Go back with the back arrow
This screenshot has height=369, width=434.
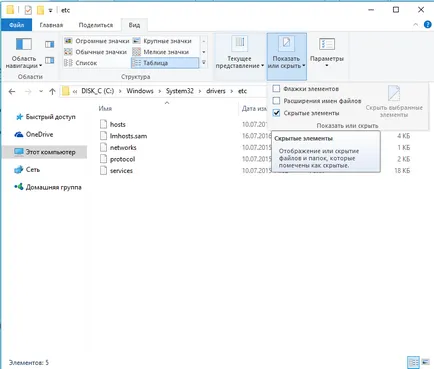(x=12, y=91)
